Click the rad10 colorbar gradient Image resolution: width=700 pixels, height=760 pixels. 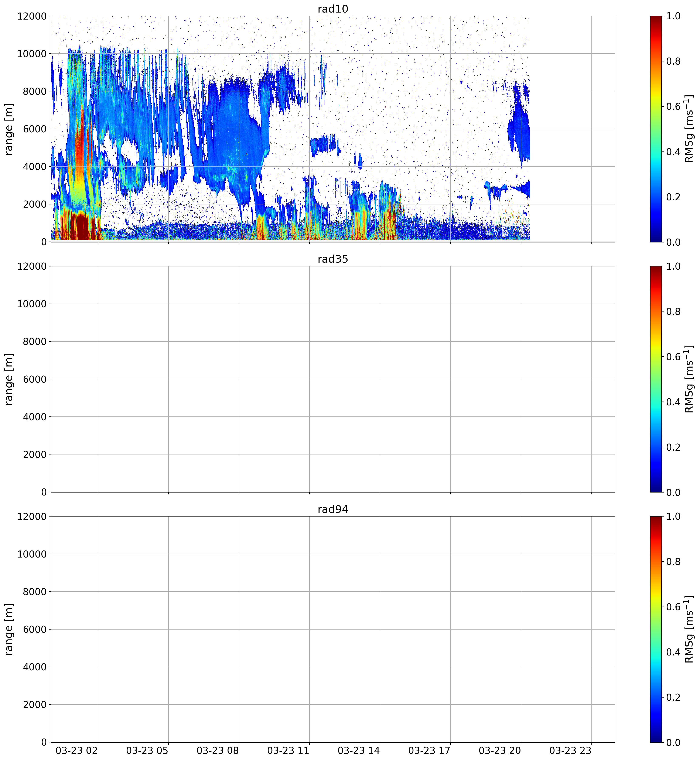pyautogui.click(x=656, y=129)
